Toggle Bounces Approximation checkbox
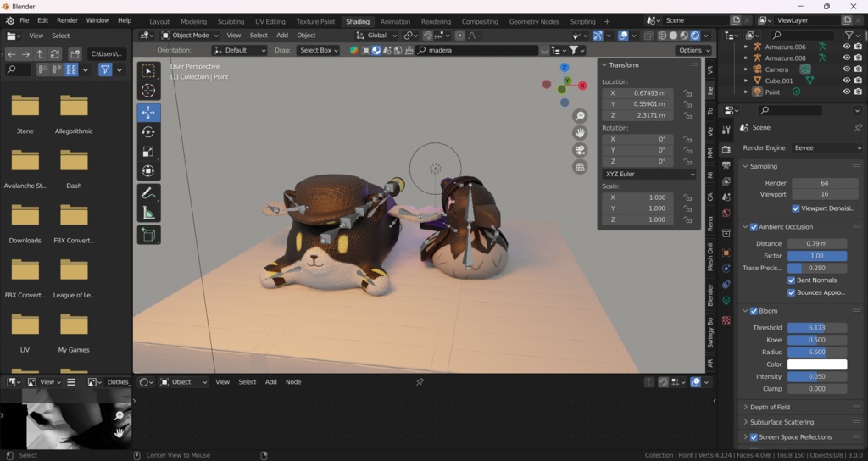 792,292
